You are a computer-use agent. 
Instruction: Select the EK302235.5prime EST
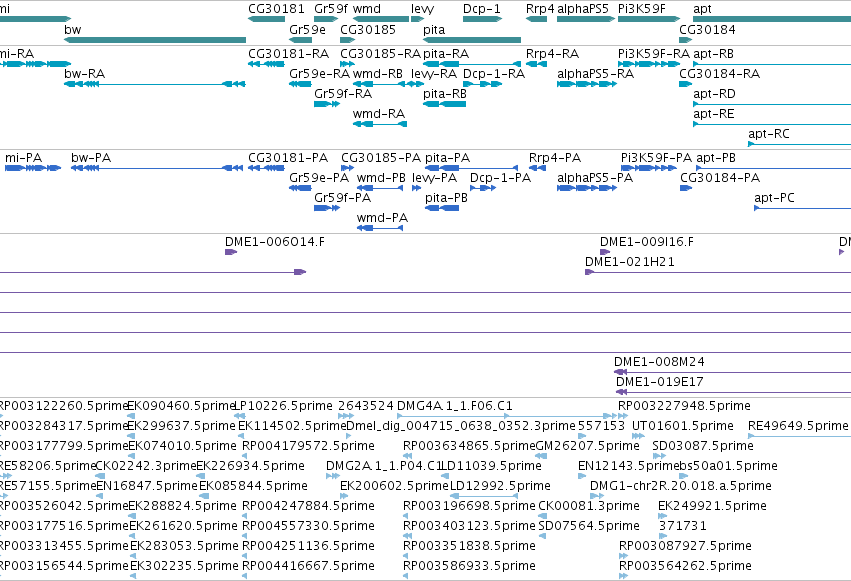[133, 576]
